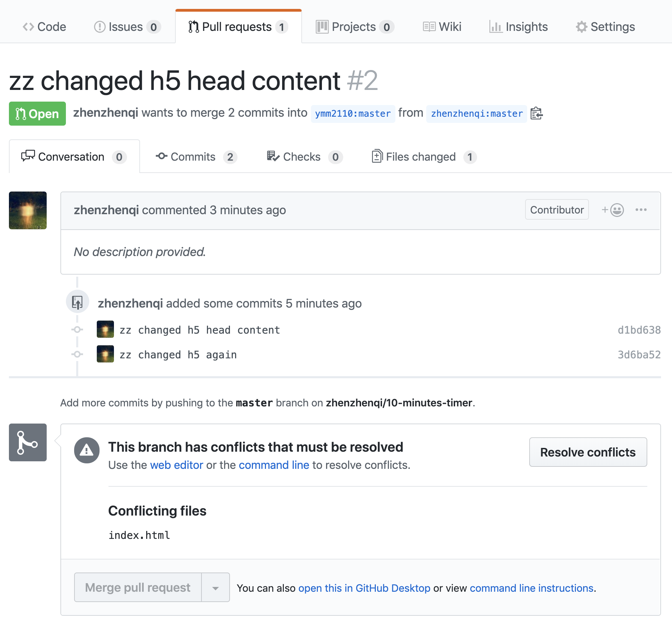
Task: Click the gray merge status icon
Action: [x=28, y=442]
